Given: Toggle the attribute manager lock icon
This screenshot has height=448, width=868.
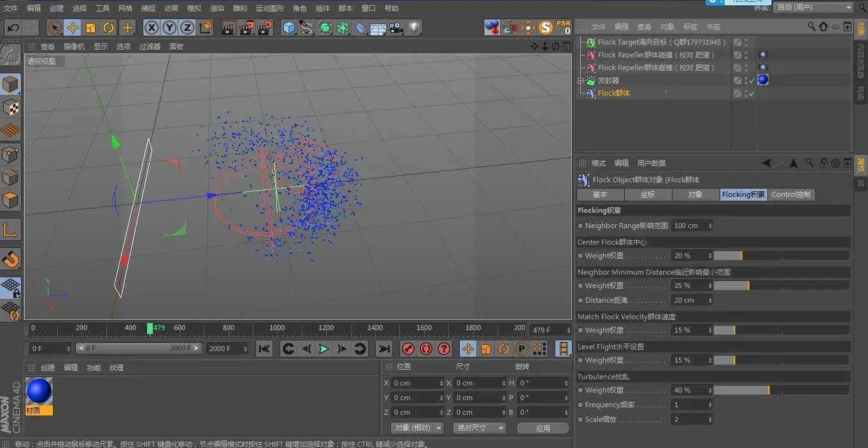Looking at the screenshot, I should 824,163.
